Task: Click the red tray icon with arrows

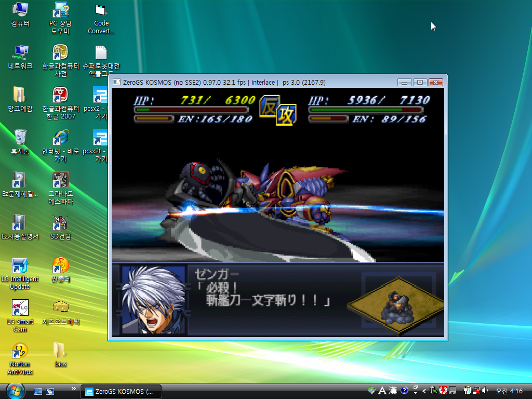Action: 443,391
